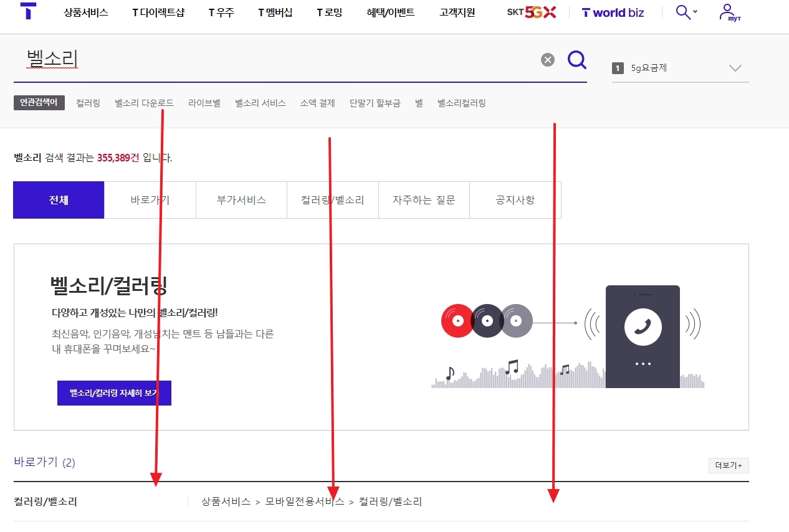
Task: Open the 자주하는 질문 tab
Action: coord(423,199)
